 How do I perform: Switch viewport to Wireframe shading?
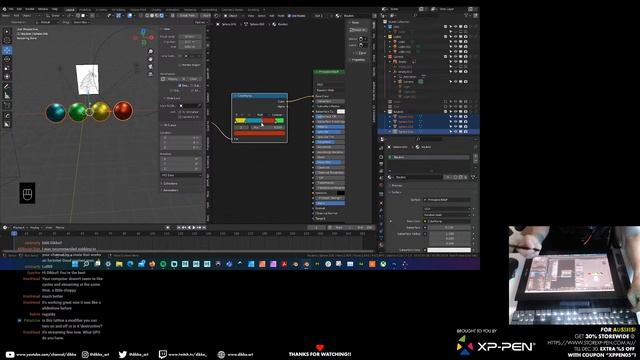click(147, 16)
